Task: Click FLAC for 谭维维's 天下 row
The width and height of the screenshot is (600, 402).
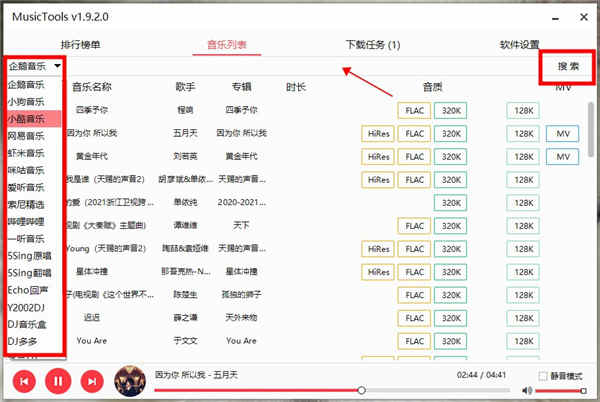Action: 414,226
